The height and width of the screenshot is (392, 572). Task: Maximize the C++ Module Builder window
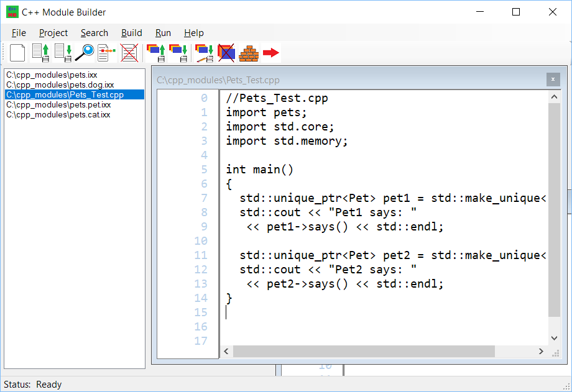[516, 12]
